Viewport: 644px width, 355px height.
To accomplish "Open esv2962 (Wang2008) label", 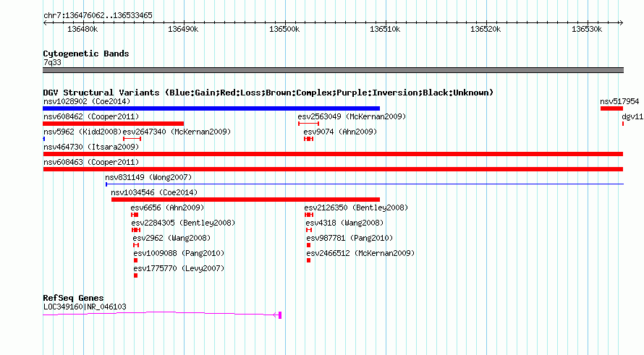I will 171,238.
